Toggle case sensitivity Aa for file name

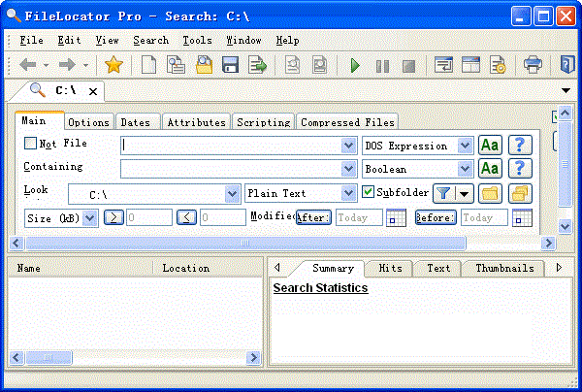pyautogui.click(x=490, y=146)
